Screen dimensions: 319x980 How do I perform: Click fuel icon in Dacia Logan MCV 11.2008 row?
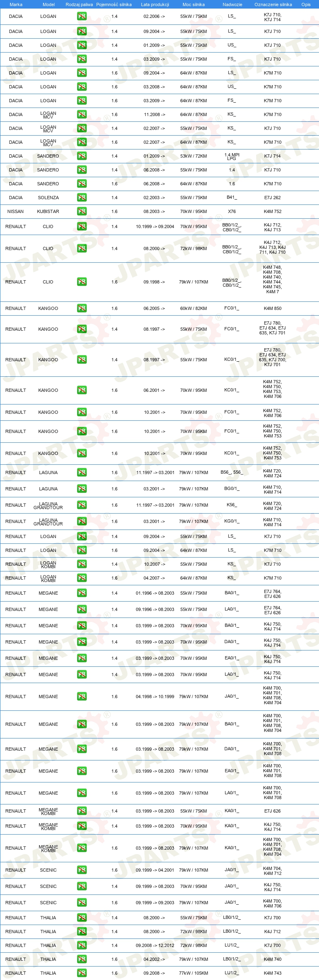click(82, 114)
